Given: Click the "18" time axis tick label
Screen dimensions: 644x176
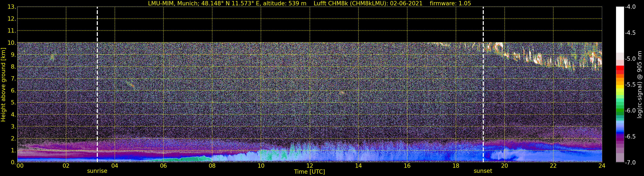Looking at the screenshot, I should point(456,166).
